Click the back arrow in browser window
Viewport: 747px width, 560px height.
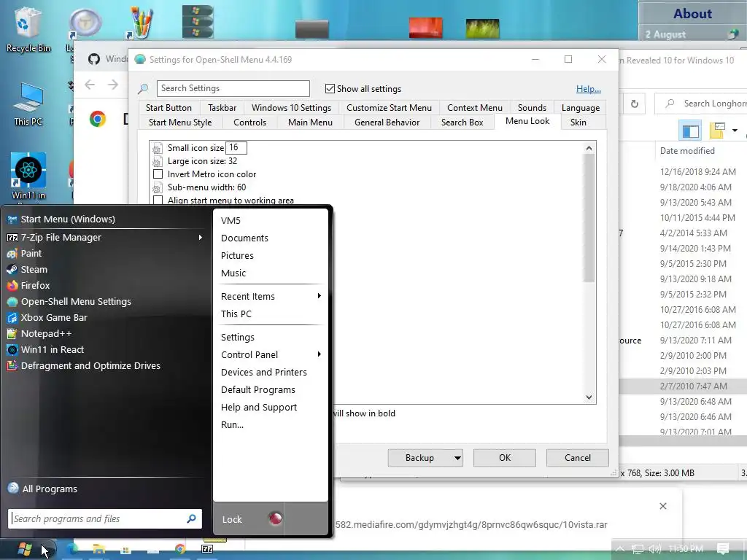tap(90, 85)
